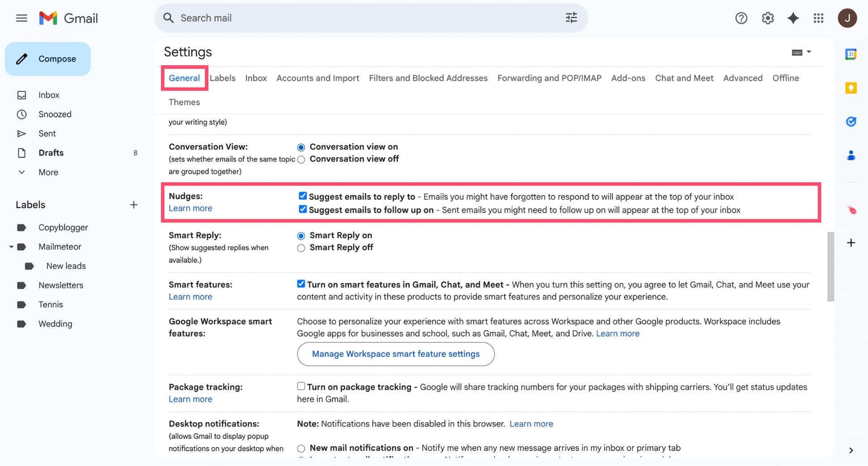Screen dimensions: 868x466
Task: Click Manage Workspace smart feature settings
Action: pos(395,354)
